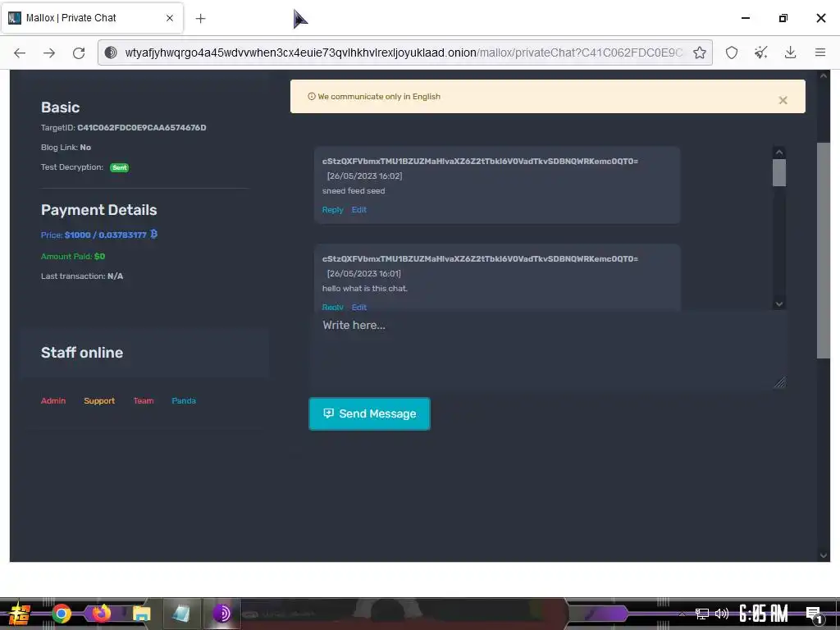The width and height of the screenshot is (840, 630).
Task: Click the Price $1000 / 0.03783177 text
Action: pyautogui.click(x=94, y=235)
